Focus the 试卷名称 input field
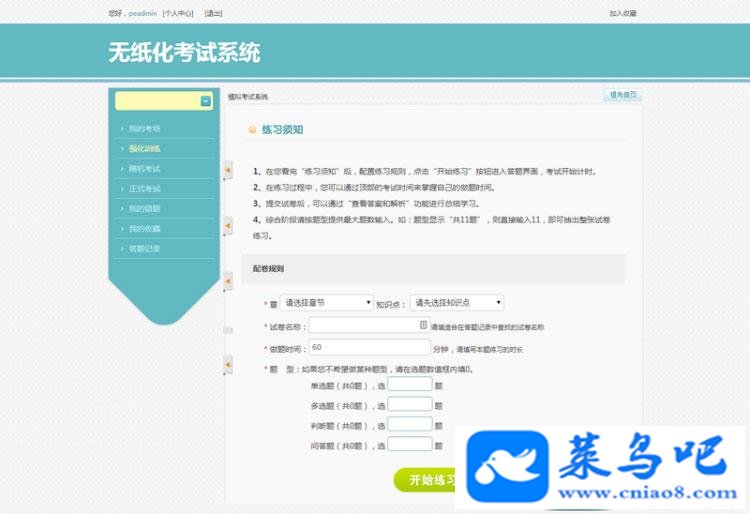750x514 pixels. 369,325
